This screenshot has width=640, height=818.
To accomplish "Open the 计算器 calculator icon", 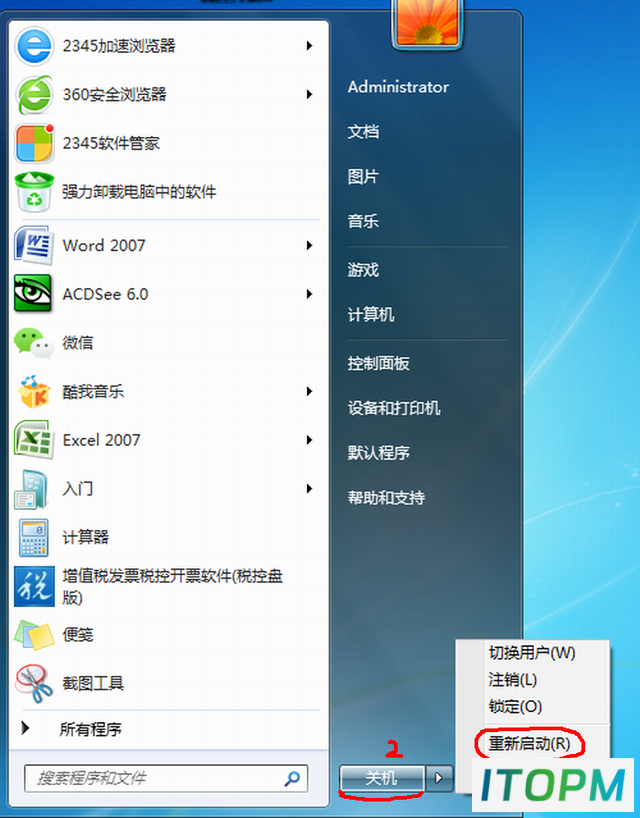I will [33, 537].
